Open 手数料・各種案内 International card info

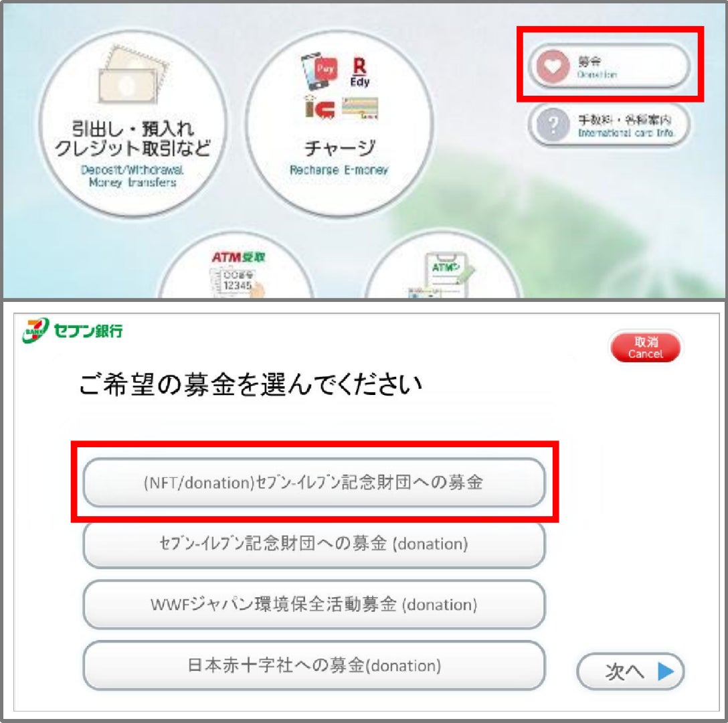tap(609, 125)
